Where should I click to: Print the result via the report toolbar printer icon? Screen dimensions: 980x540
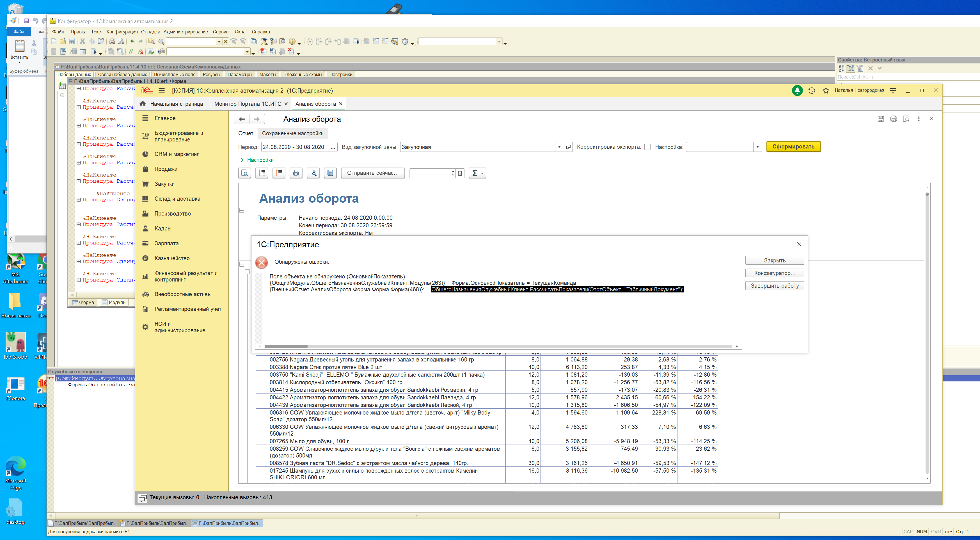[296, 173]
